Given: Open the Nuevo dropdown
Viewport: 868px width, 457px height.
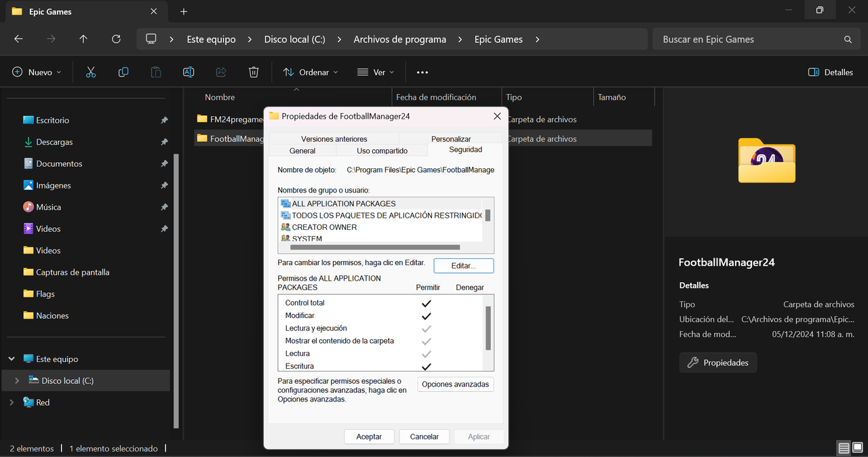Looking at the screenshot, I should click(x=37, y=72).
